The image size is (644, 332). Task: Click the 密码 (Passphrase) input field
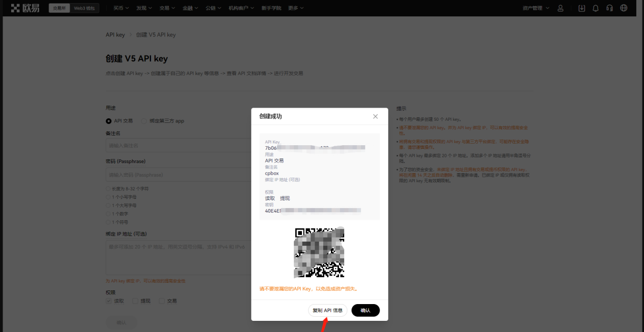(178, 175)
